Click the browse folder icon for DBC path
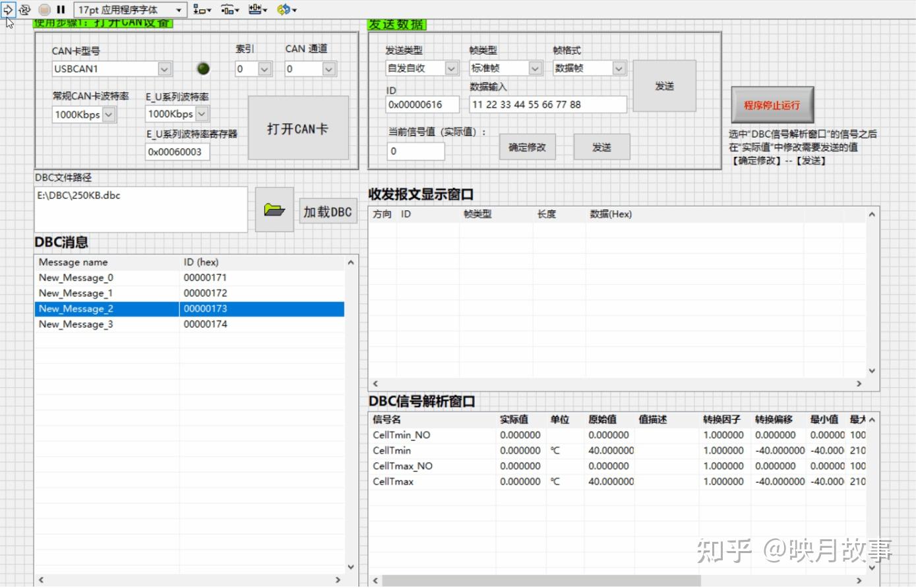Viewport: 916px width, 588px height. tap(274, 210)
